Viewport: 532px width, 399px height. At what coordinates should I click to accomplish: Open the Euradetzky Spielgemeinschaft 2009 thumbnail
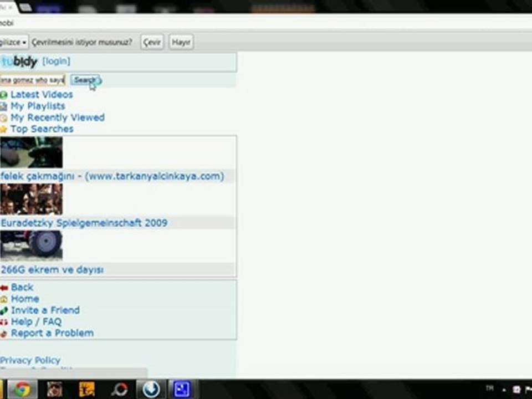tap(31, 199)
